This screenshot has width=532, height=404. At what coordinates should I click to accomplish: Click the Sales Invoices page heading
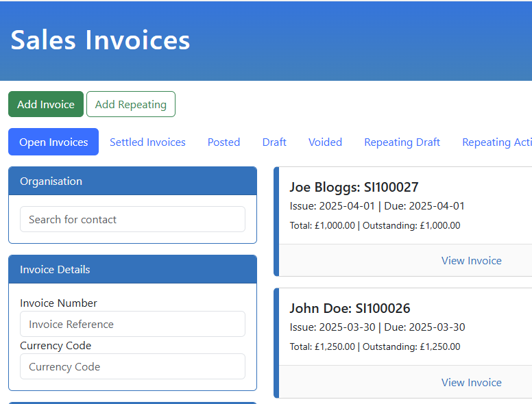(100, 40)
